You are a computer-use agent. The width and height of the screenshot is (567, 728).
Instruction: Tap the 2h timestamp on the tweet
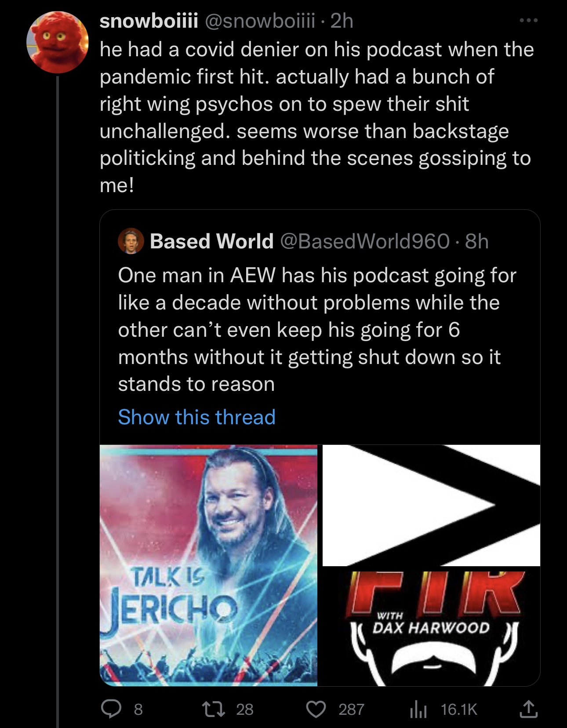342,21
